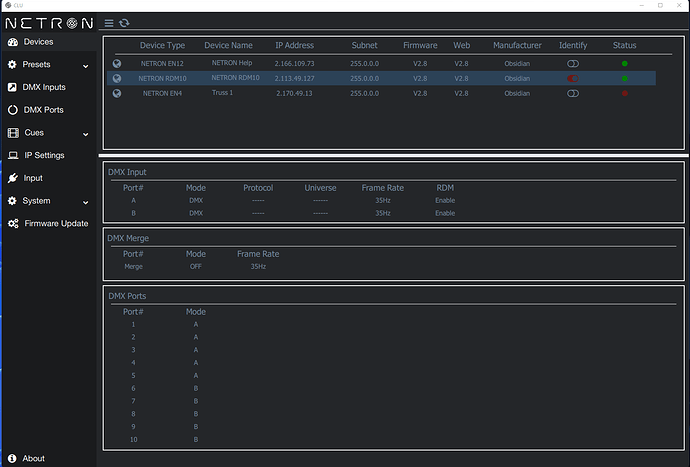Image resolution: width=690 pixels, height=467 pixels.
Task: Click the Cues film icon
Action: coord(13,132)
